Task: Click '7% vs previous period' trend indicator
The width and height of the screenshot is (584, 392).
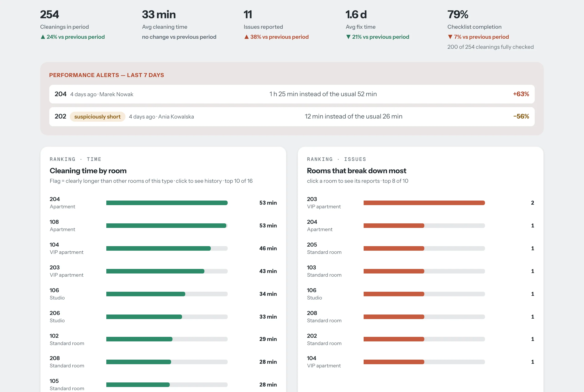Action: (478, 37)
